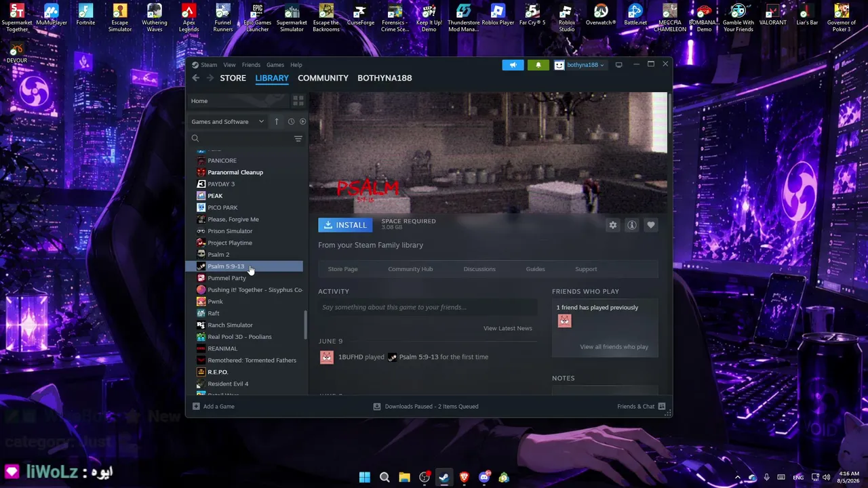The width and height of the screenshot is (868, 488).
Task: Open game settings gear for Psalm 5:9-13
Action: [613, 225]
